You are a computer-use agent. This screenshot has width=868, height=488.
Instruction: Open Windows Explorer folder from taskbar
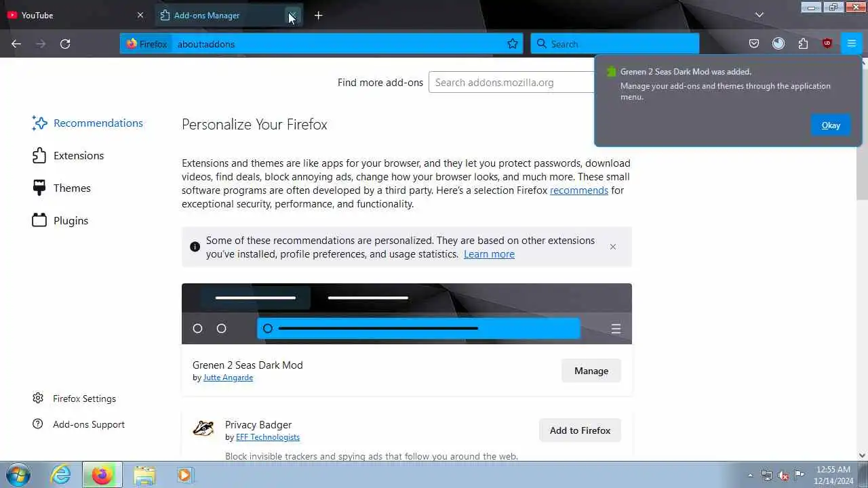(x=144, y=474)
